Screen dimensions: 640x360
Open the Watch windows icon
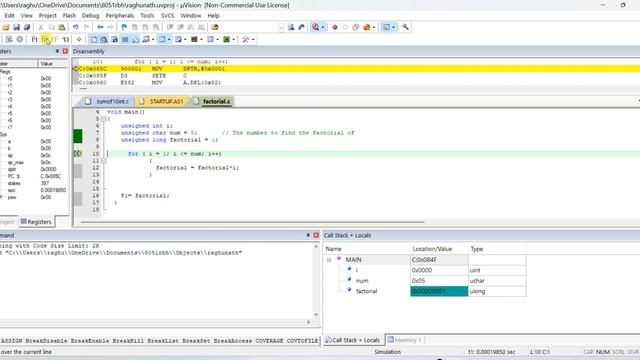coord(146,40)
